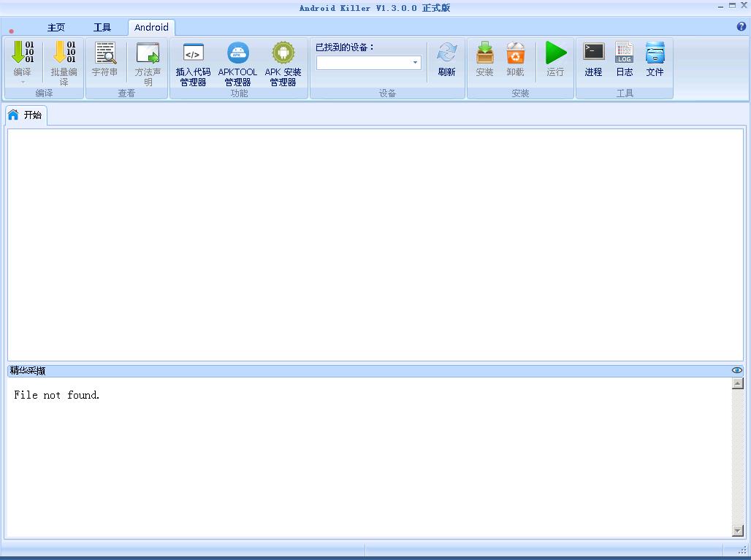The width and height of the screenshot is (751, 560).
Task: Click the red dot application menu
Action: click(x=12, y=31)
